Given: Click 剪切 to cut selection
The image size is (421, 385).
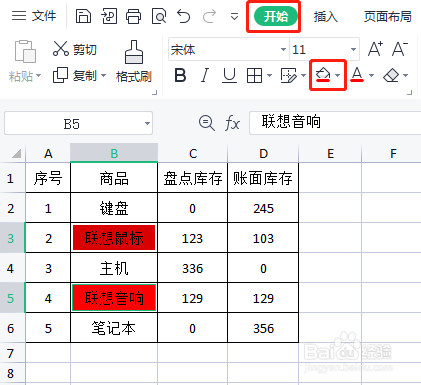Looking at the screenshot, I should [75, 49].
